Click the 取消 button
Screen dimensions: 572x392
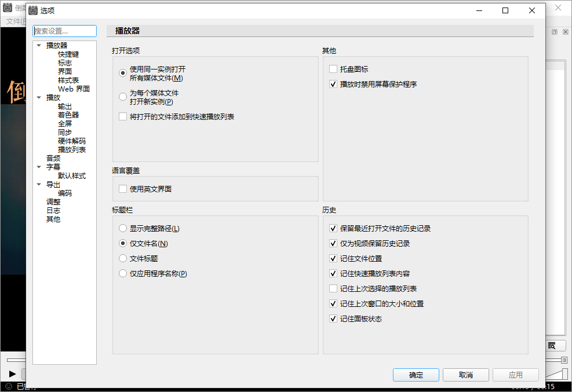pos(466,375)
